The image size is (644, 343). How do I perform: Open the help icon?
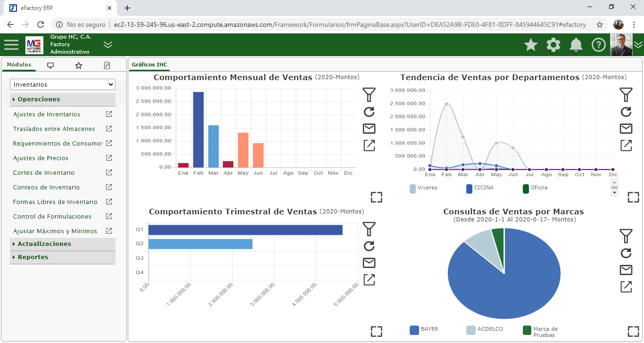click(598, 45)
